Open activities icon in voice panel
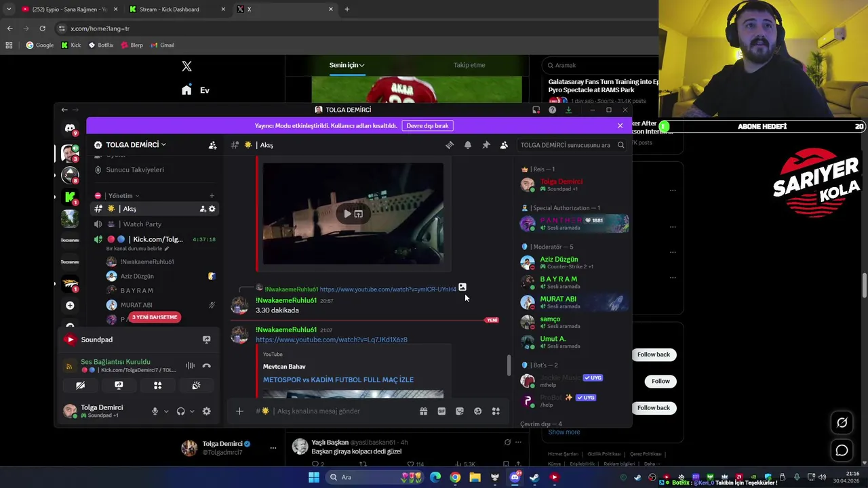The image size is (868, 488). (x=157, y=386)
